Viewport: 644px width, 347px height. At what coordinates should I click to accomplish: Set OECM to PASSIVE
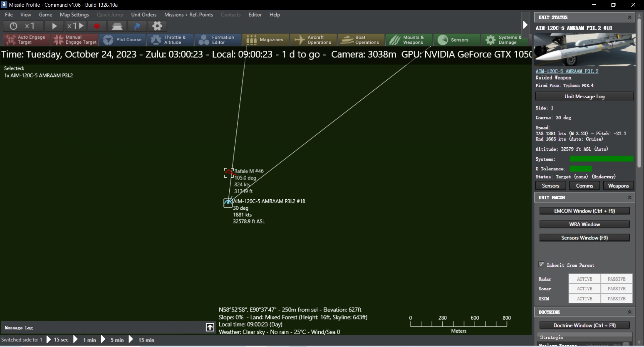coord(616,299)
